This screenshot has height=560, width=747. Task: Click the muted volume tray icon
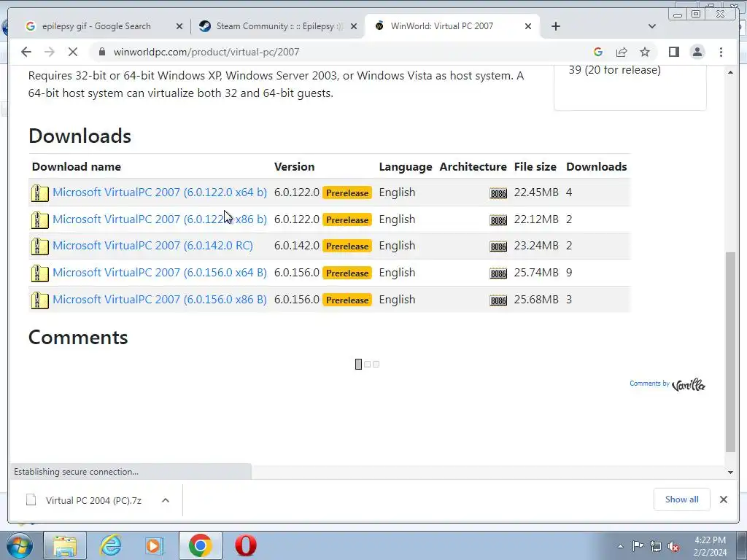673,547
